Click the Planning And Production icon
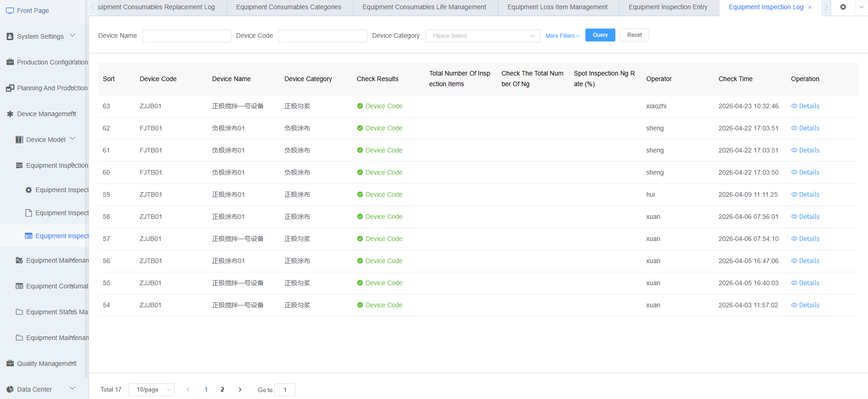868x399 pixels. (x=10, y=88)
